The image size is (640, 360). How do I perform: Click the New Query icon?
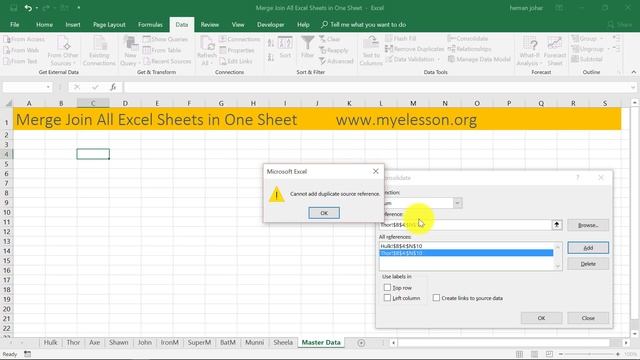131,43
